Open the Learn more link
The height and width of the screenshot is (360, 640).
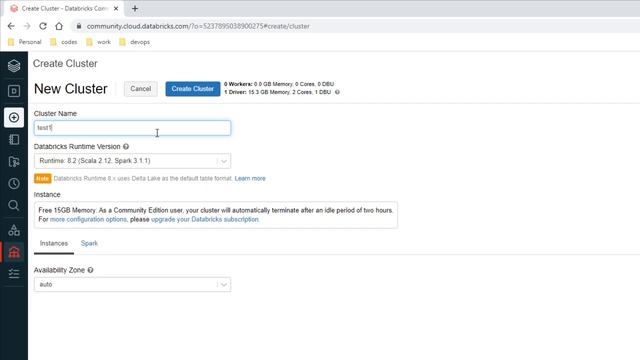coord(250,178)
